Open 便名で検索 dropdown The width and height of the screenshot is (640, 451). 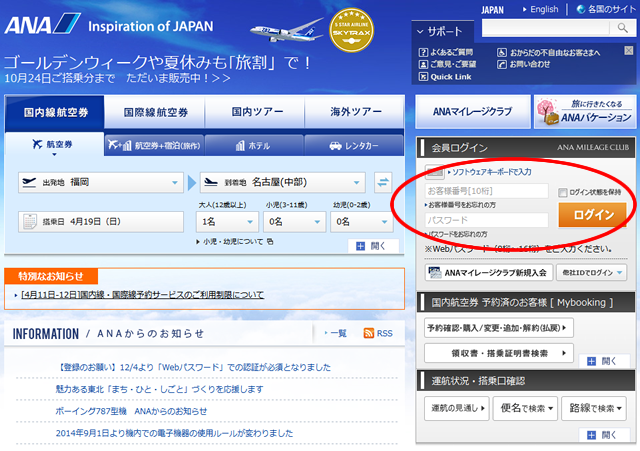point(525,408)
